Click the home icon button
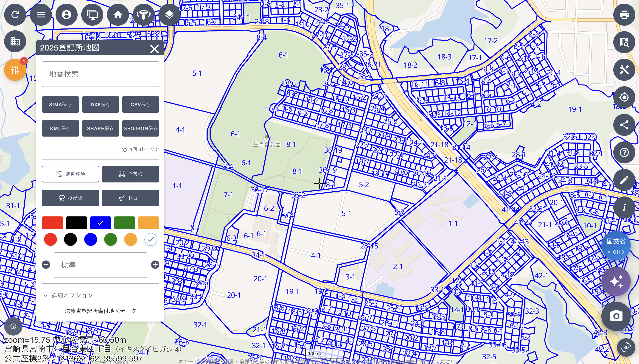 click(118, 15)
